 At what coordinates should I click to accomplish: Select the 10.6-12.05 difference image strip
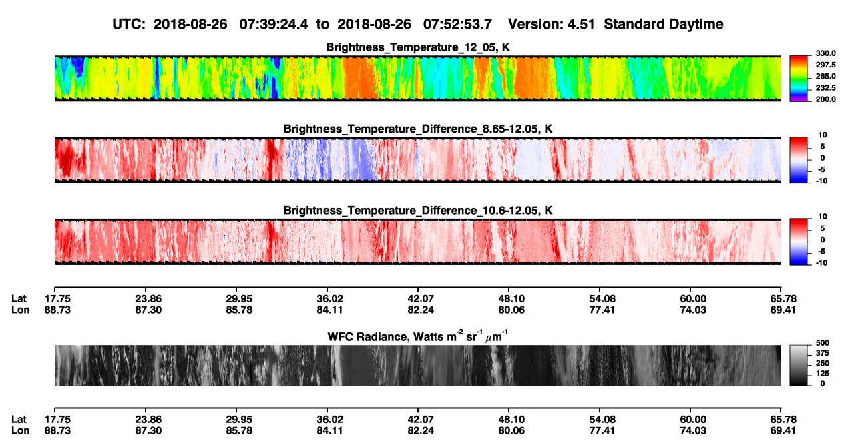417,242
